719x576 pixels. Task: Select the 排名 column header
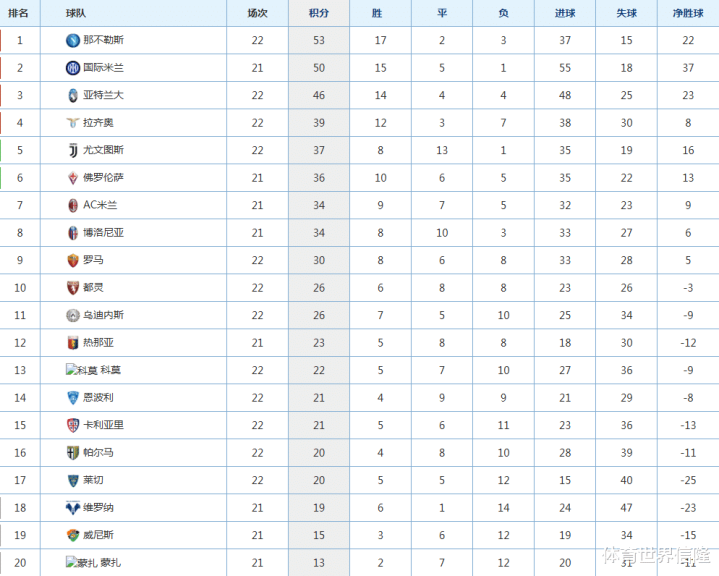pyautogui.click(x=18, y=13)
